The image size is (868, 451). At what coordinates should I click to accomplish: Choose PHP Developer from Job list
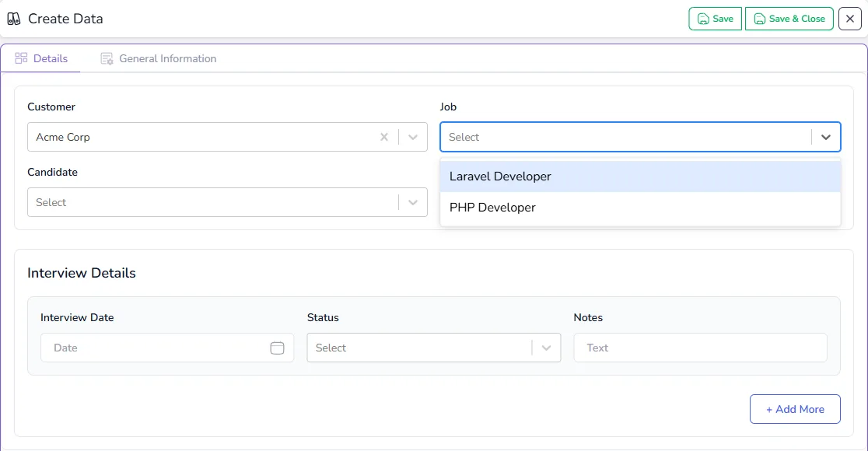point(640,208)
